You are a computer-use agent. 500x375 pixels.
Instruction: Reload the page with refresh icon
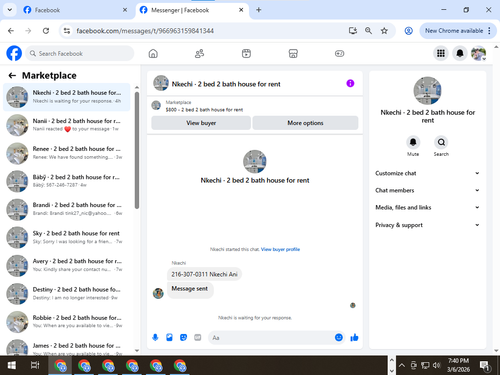pos(46,31)
